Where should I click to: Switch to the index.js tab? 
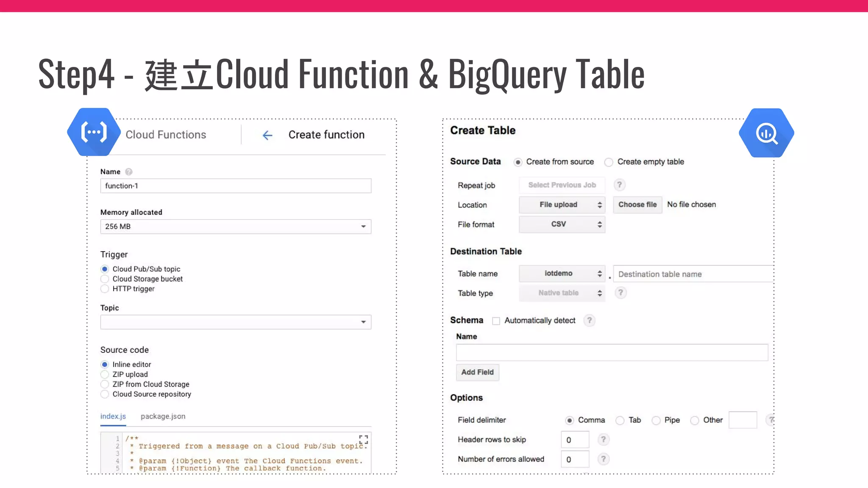coord(113,416)
